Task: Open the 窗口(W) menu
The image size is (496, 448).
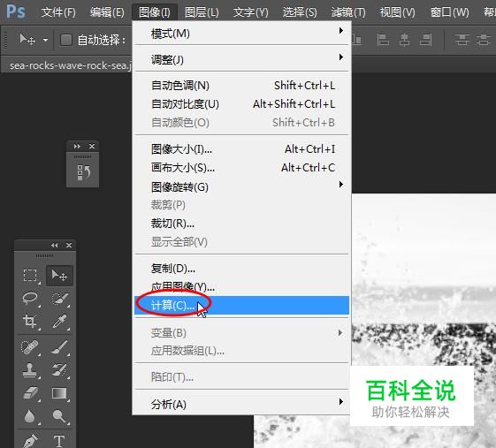Action: click(x=449, y=12)
